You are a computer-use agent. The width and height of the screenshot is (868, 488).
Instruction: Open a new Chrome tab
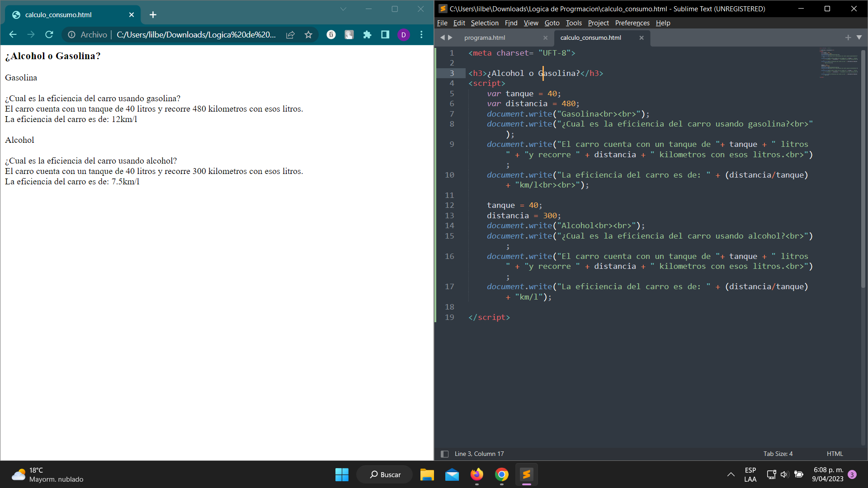pyautogui.click(x=153, y=15)
